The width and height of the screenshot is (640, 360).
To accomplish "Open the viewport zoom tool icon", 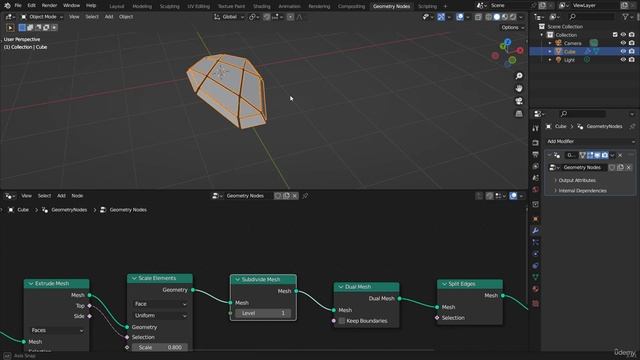I will pyautogui.click(x=519, y=76).
